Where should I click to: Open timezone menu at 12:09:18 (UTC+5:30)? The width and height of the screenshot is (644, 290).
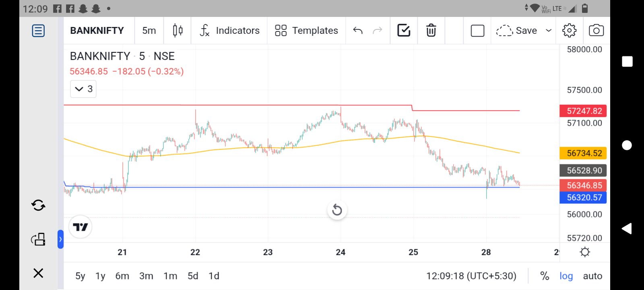471,276
